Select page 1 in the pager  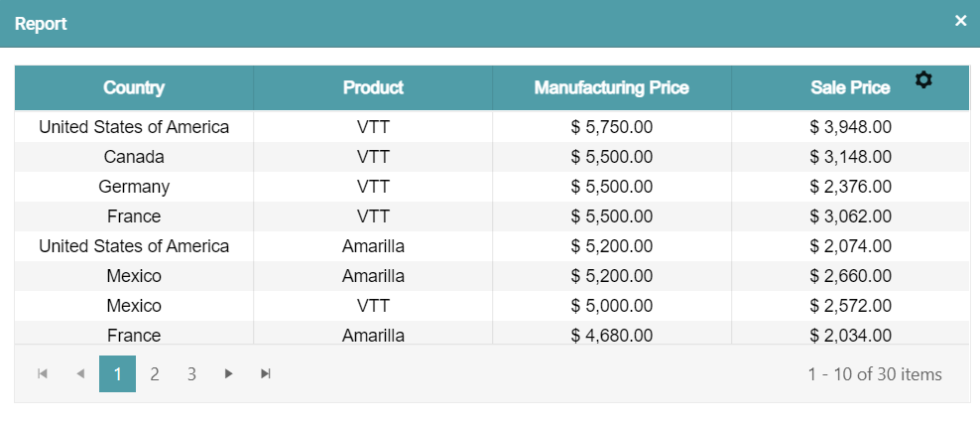117,374
